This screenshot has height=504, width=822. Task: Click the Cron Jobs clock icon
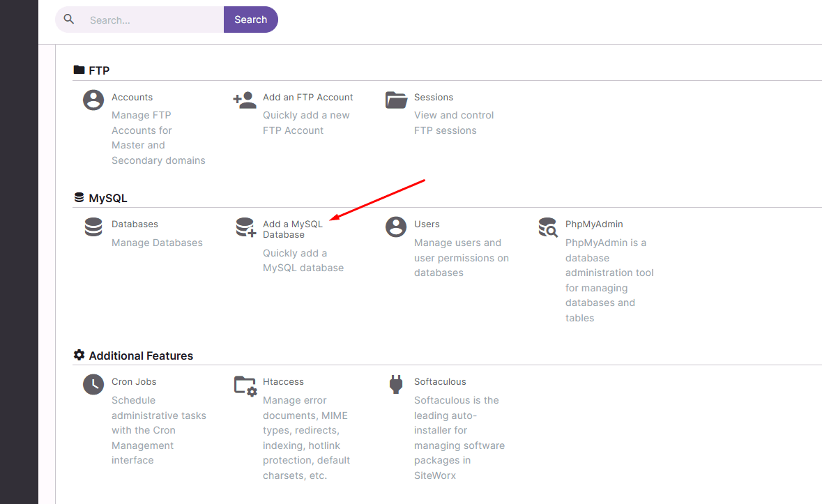[x=93, y=385]
